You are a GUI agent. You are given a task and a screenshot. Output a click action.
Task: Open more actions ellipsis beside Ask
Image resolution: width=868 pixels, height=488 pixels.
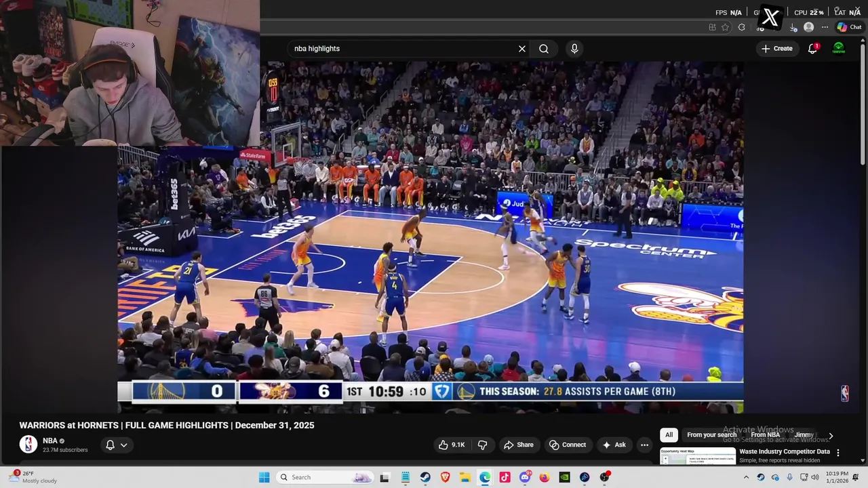[645, 445]
